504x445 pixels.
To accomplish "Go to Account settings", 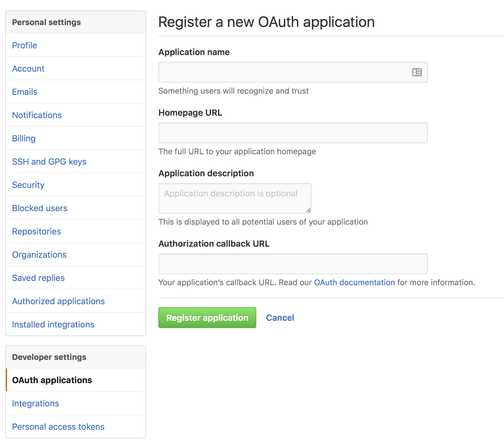I will tap(28, 69).
